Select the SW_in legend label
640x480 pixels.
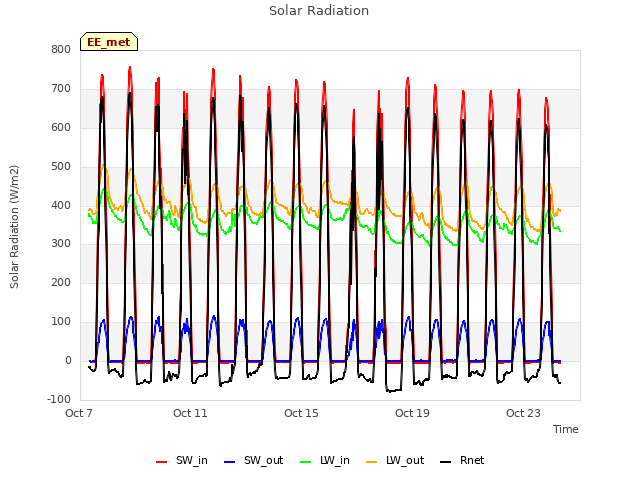click(x=192, y=460)
